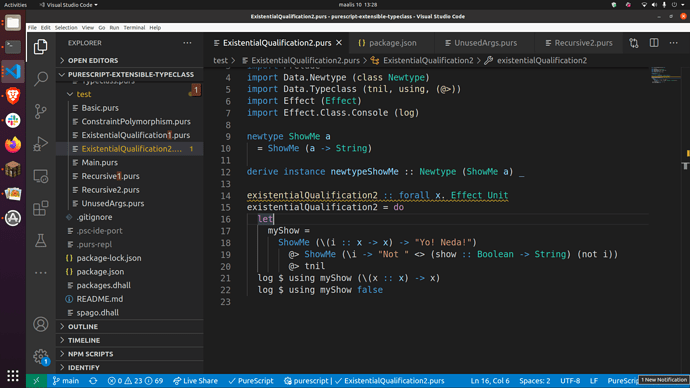The height and width of the screenshot is (388, 690).
Task: Open Basic.purs in explorer
Action: (x=100, y=108)
